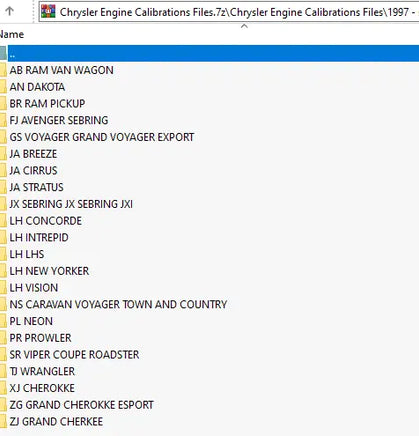Image resolution: width=419 pixels, height=436 pixels.
Task: Select the JA CIRRUS folder
Action: coord(33,170)
